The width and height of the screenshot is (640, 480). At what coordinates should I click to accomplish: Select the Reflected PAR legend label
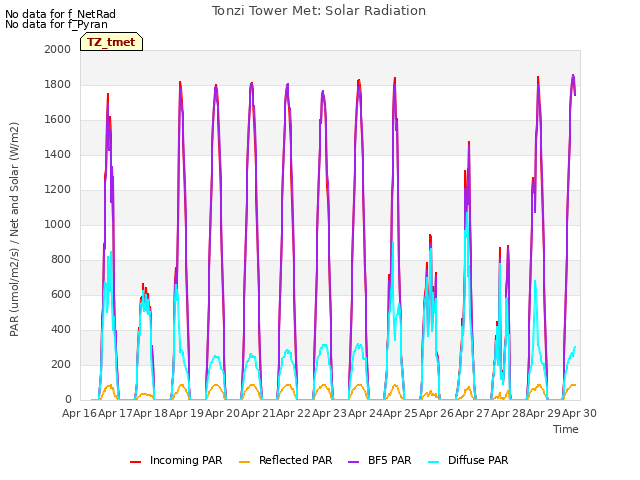[x=296, y=460]
